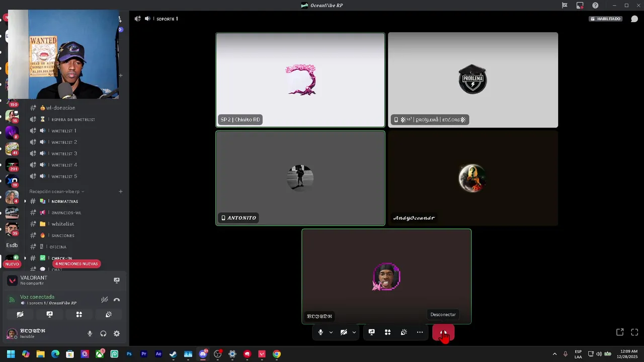Click the speaker icon beside SOPORTE 1 title
The image size is (644, 362).
click(x=147, y=19)
